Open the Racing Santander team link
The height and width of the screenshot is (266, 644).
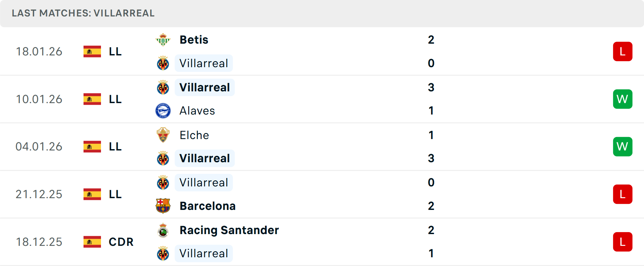[229, 230]
